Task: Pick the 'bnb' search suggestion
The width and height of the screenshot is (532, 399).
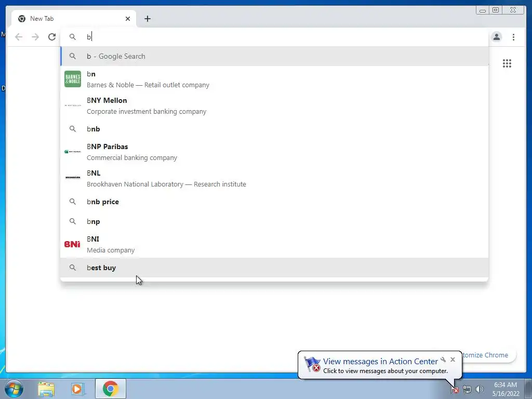Action: click(x=274, y=129)
